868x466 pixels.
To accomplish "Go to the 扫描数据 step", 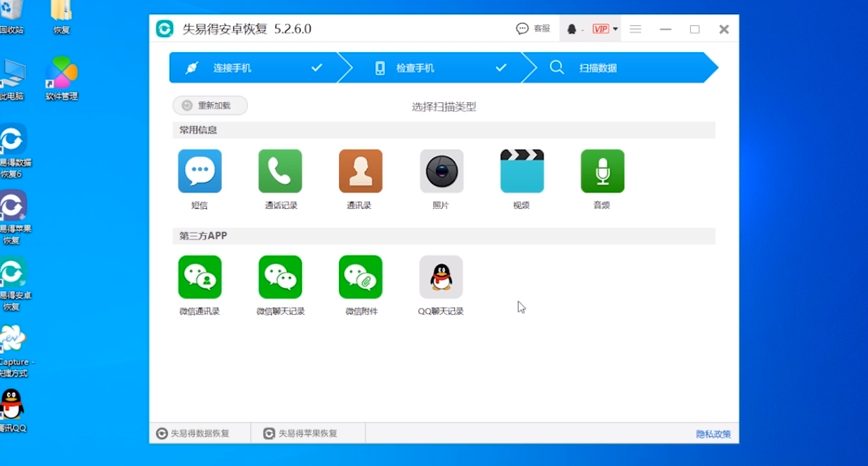I will point(620,68).
